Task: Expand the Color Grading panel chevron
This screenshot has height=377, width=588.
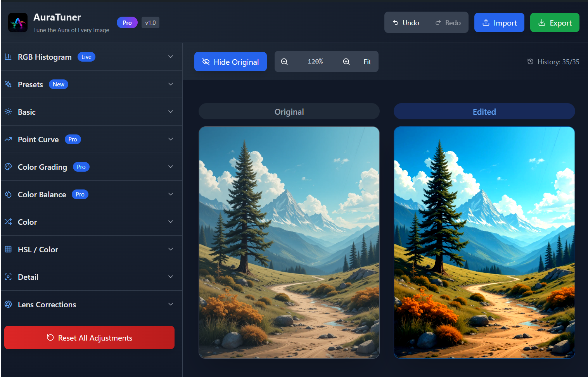Action: click(171, 167)
